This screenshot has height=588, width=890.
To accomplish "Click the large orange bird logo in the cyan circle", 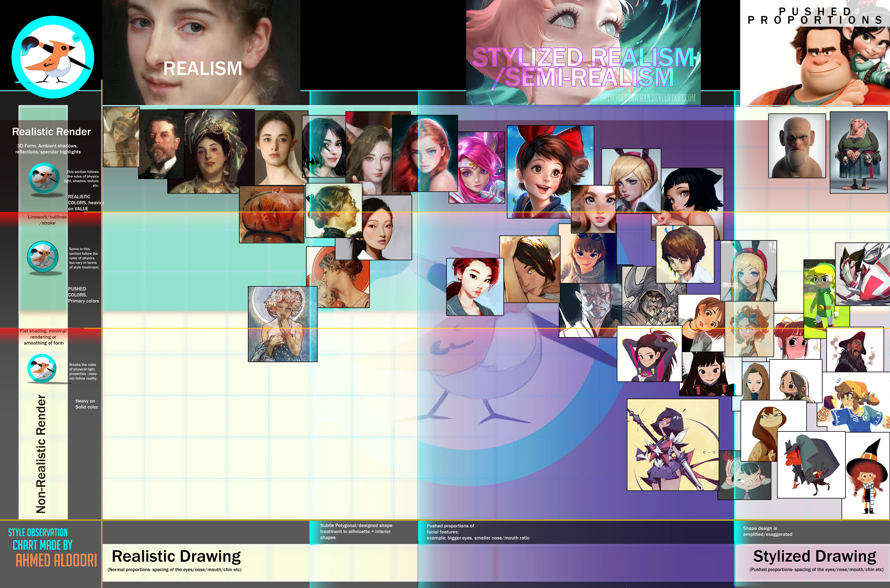I will click(53, 57).
